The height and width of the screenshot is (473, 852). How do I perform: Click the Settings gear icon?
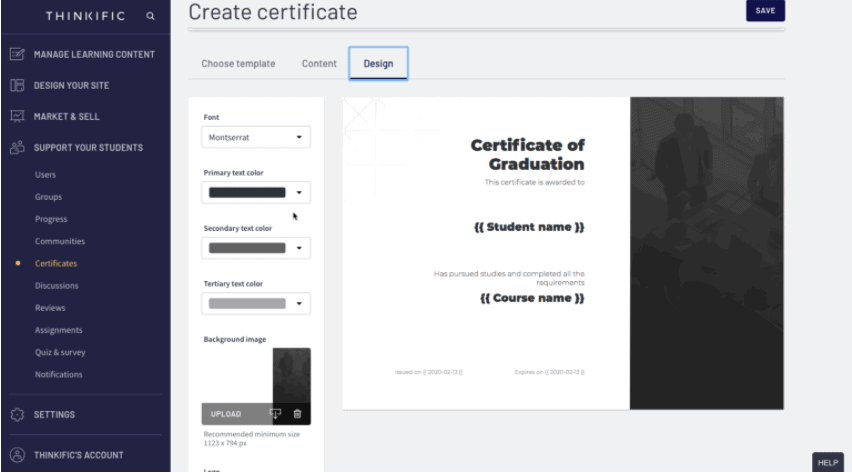(17, 414)
